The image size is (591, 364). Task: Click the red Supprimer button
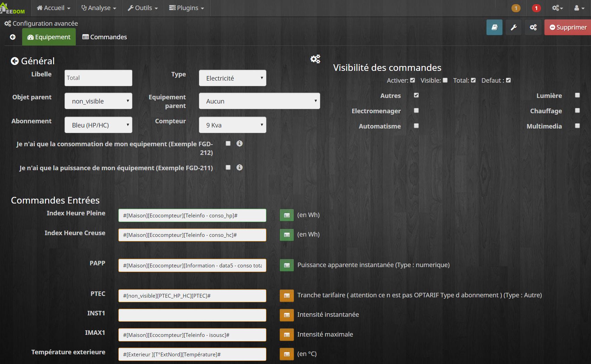point(568,27)
